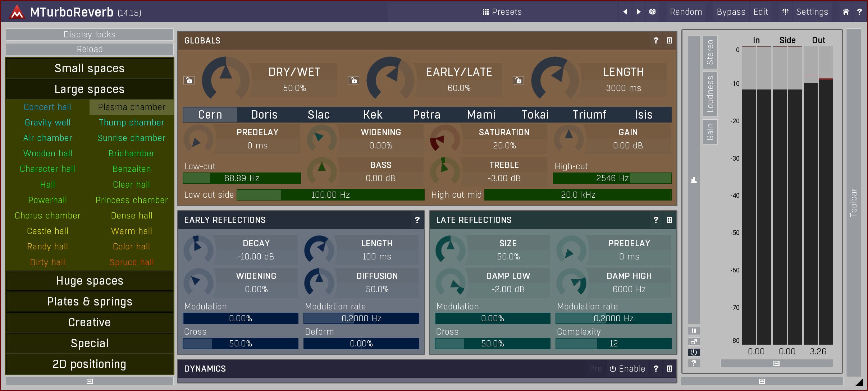Pop out the meter into separate window
The width and height of the screenshot is (868, 391).
[x=694, y=341]
